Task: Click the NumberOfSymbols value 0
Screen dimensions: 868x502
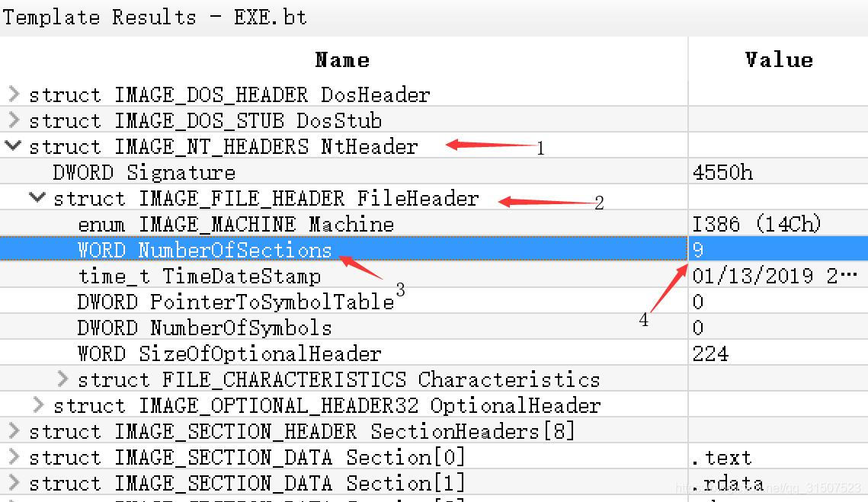Action: [x=698, y=328]
